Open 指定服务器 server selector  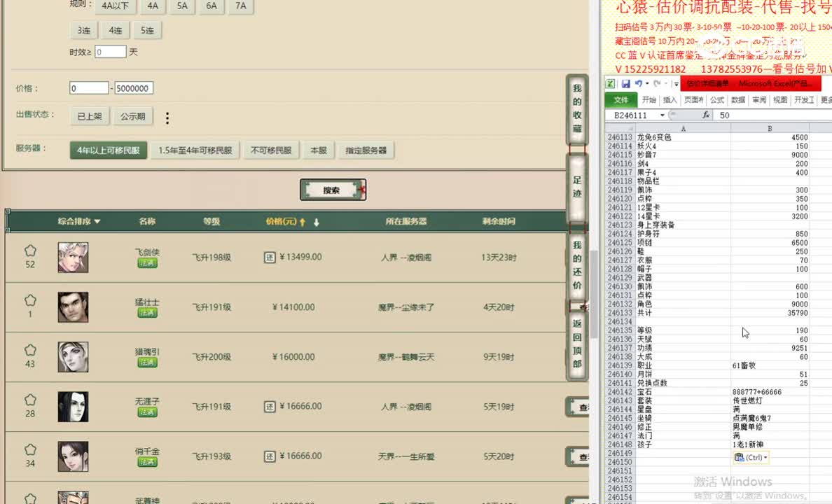coord(366,150)
